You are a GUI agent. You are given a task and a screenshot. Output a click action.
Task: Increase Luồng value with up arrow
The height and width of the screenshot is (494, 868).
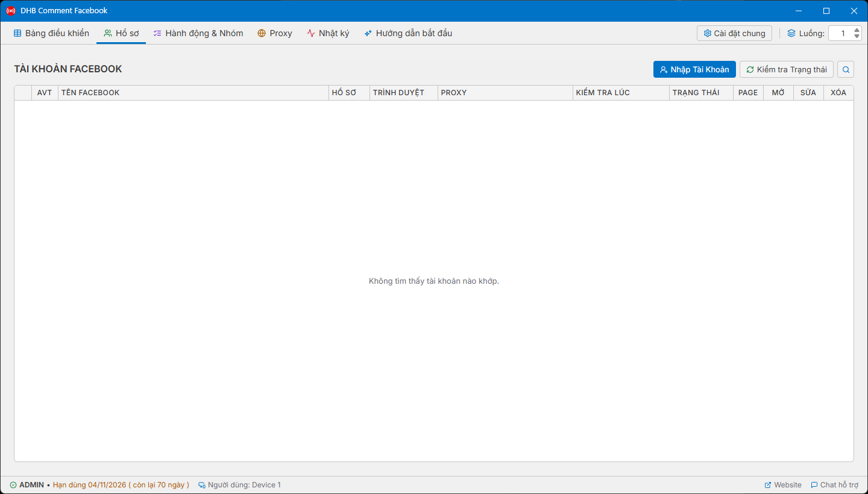857,30
